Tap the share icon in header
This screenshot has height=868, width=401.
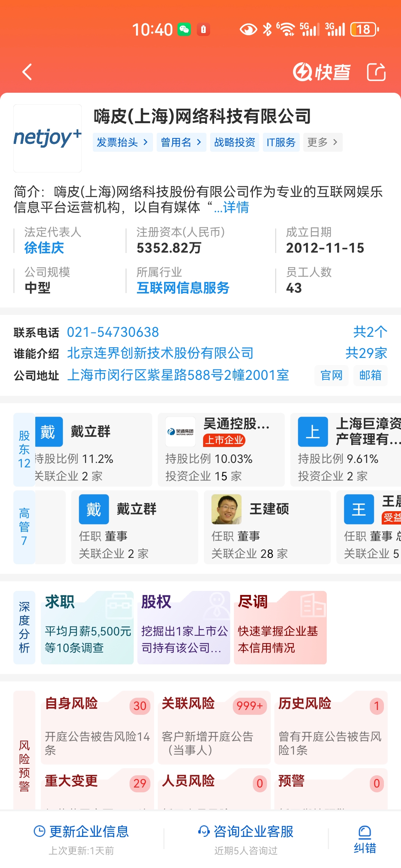click(376, 72)
